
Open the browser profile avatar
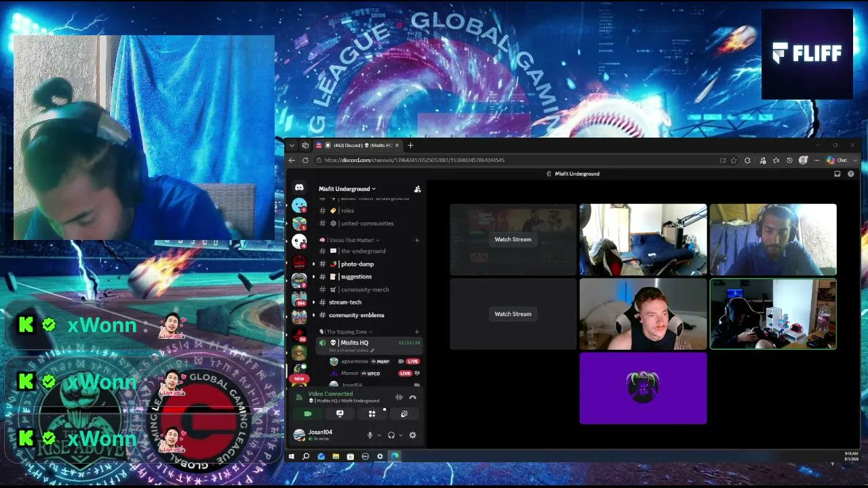[x=804, y=161]
